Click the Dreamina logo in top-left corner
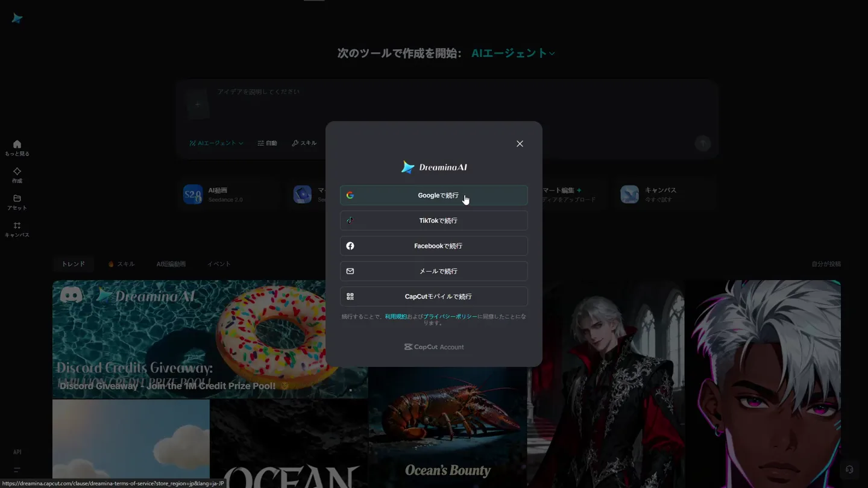Viewport: 868px width, 488px height. tap(17, 19)
